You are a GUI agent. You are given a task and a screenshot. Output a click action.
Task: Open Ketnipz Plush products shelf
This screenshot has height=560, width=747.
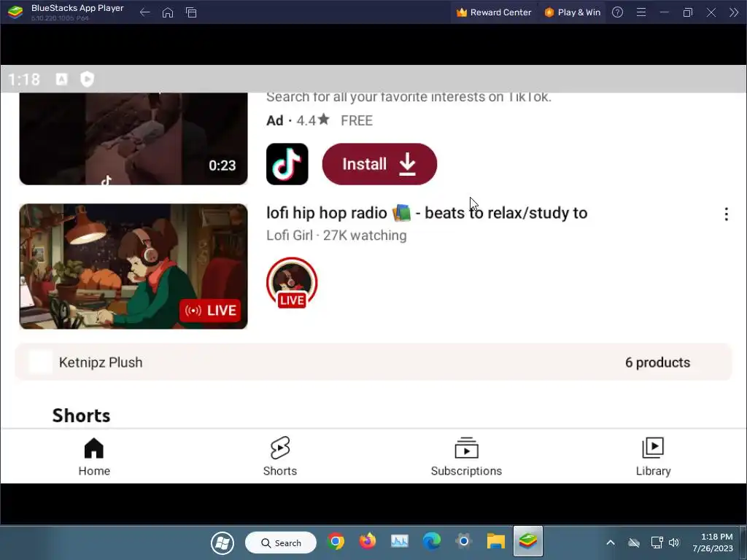tap(373, 362)
